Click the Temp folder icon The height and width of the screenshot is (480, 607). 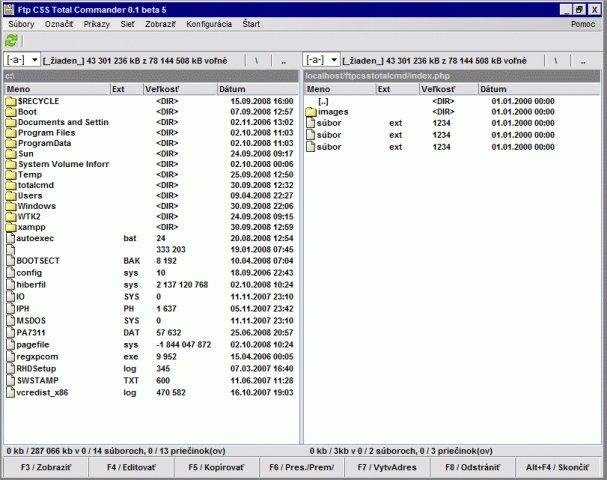11,175
